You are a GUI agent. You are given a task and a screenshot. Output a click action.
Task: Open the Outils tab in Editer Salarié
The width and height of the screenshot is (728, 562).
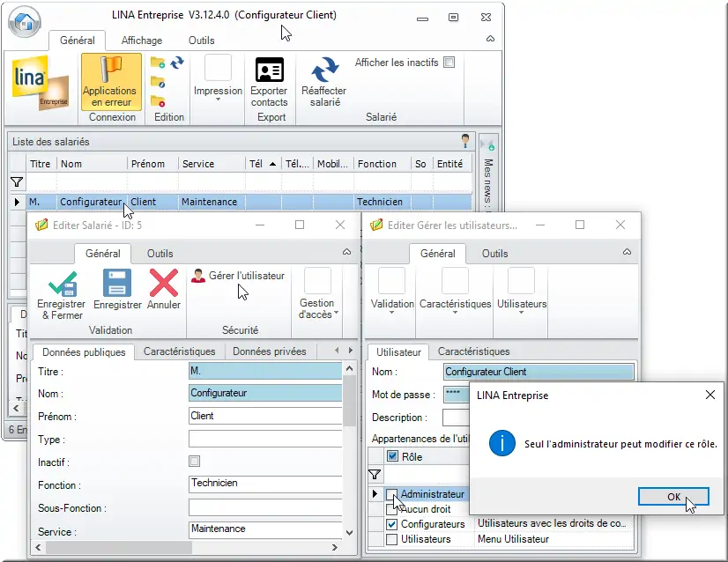point(160,254)
